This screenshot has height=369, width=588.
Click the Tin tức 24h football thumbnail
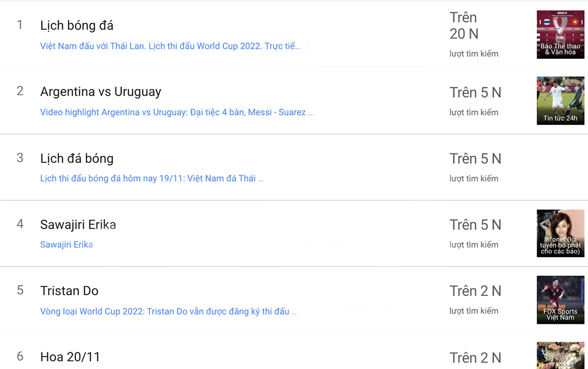[x=560, y=101]
